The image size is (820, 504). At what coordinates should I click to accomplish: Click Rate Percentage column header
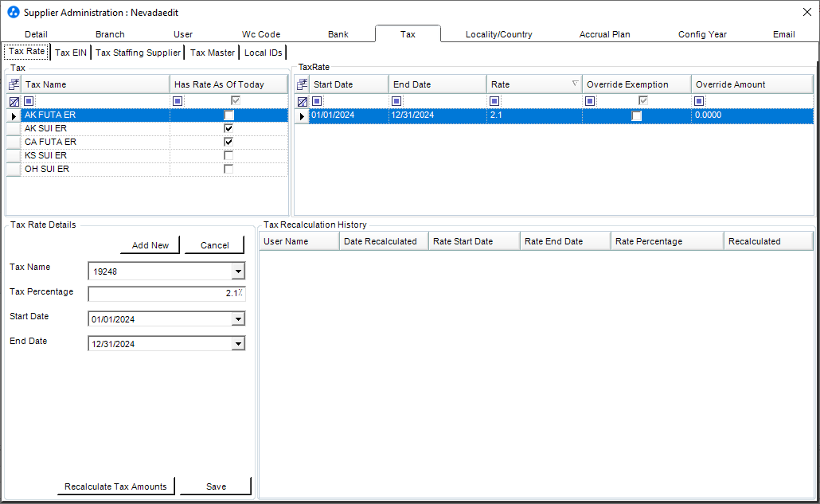(667, 241)
